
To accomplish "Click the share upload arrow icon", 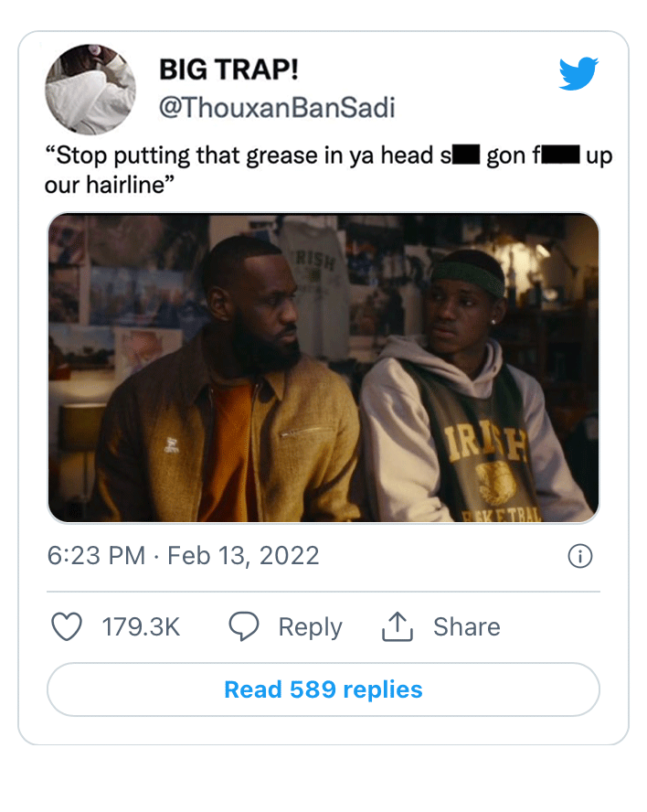I will [x=397, y=626].
